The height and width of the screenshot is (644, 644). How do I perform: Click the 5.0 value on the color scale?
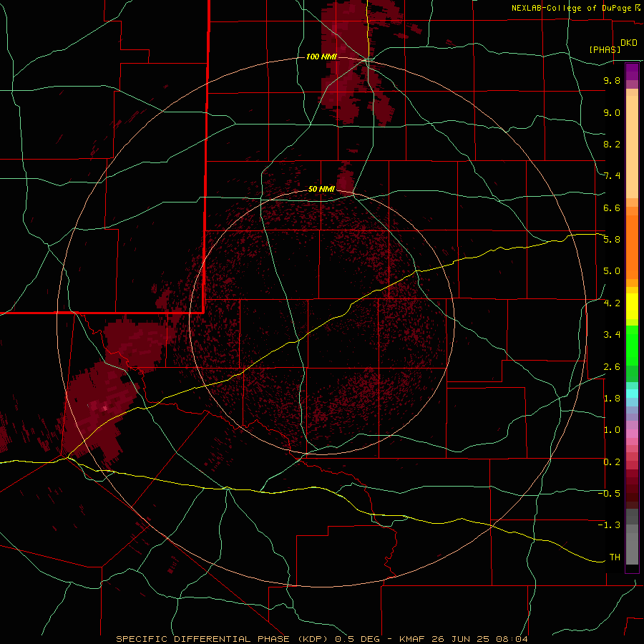pyautogui.click(x=612, y=271)
